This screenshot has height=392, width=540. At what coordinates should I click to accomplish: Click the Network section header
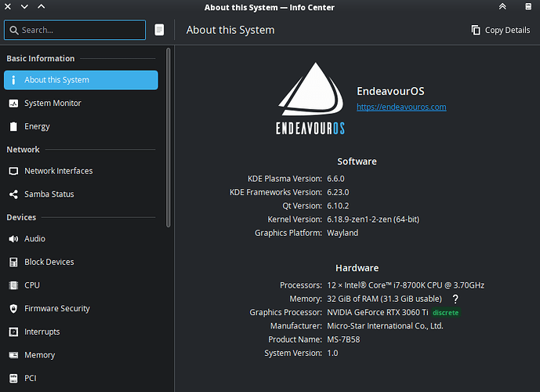23,150
